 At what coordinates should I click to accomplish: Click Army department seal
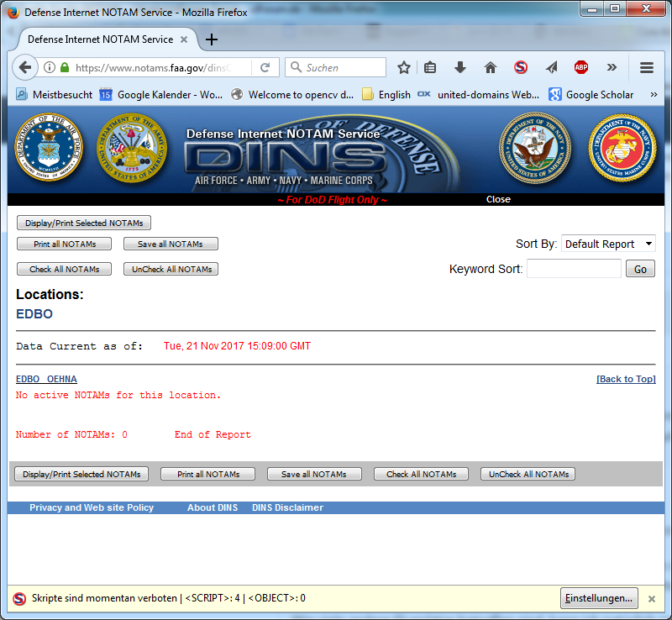(x=132, y=148)
